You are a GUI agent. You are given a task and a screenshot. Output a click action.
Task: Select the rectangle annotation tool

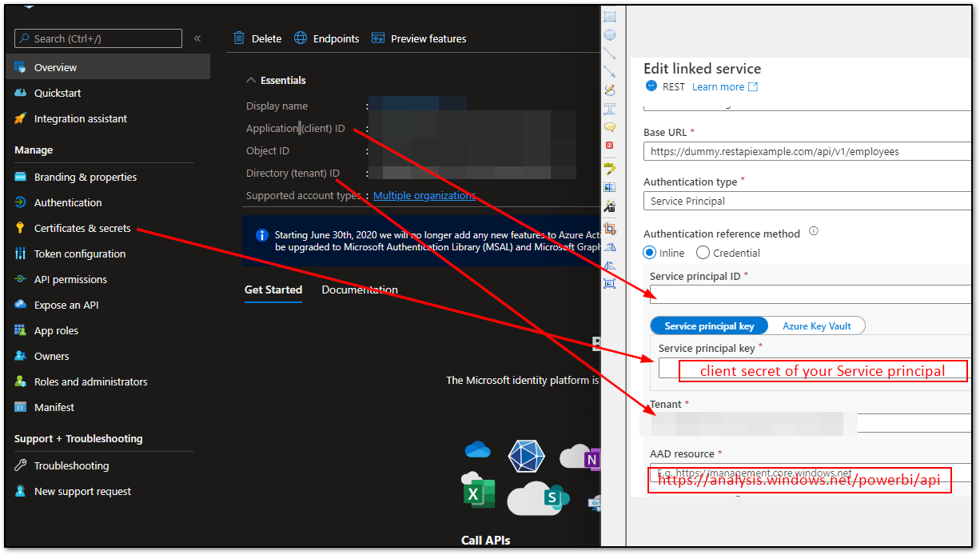609,16
